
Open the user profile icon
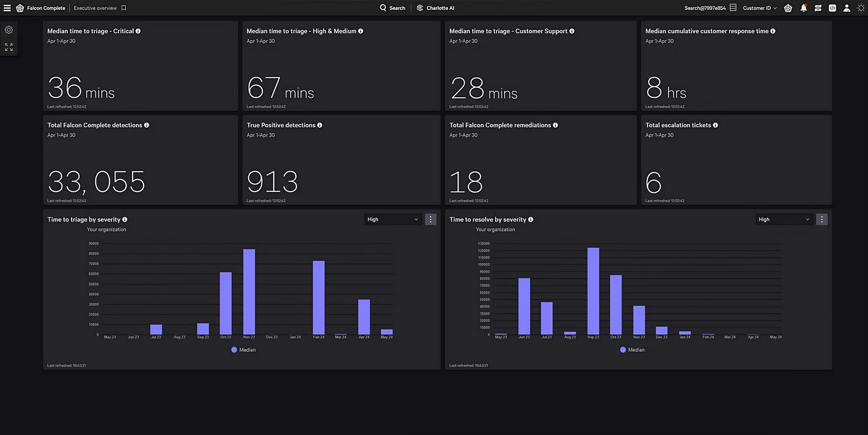coord(846,8)
